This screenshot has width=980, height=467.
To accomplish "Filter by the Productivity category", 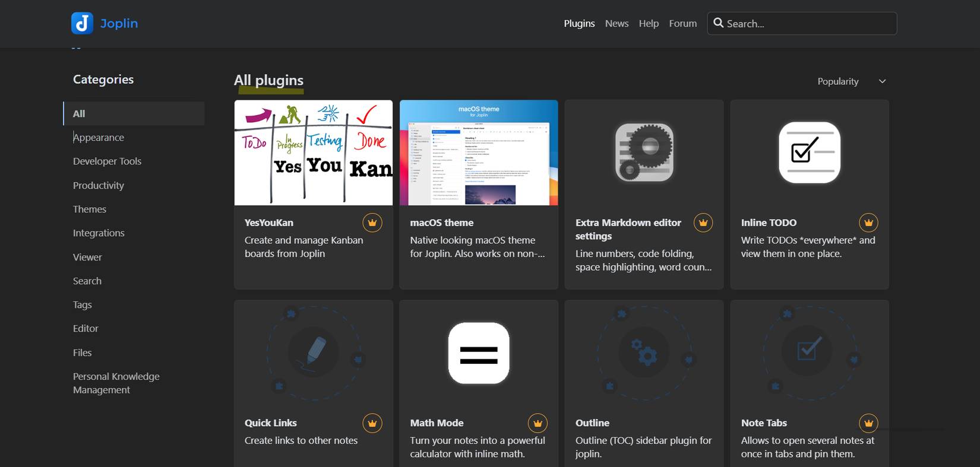I will pyautogui.click(x=99, y=185).
